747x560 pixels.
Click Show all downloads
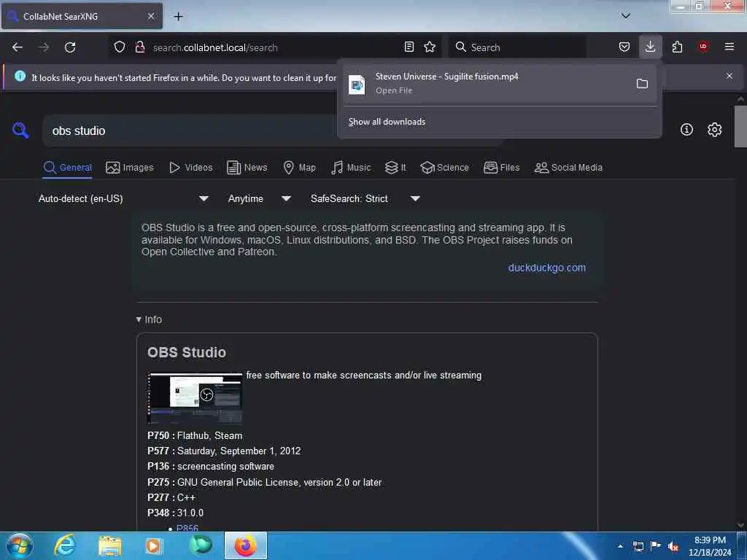(x=387, y=122)
